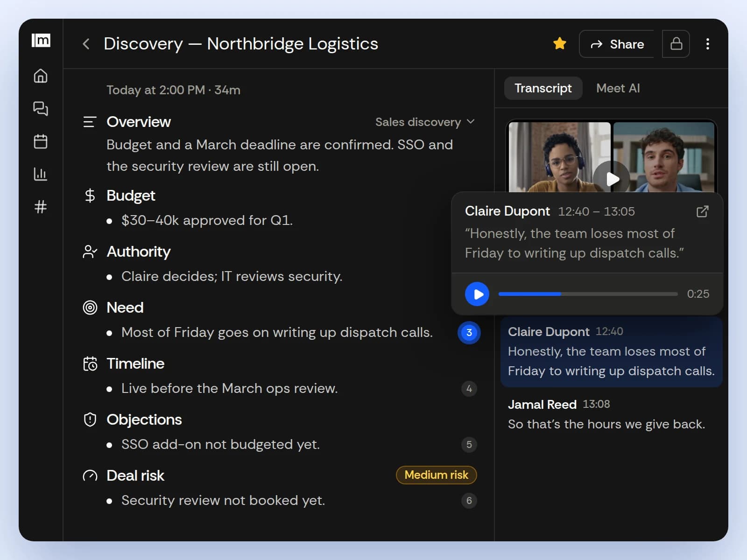Screen dimensions: 747x560
Task: Open the hashtag channels icon
Action: [x=41, y=206]
